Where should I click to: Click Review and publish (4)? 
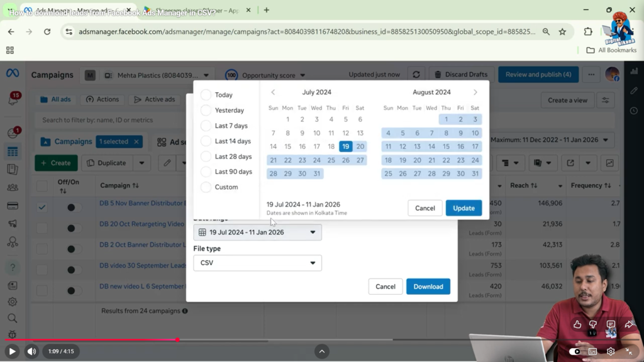click(x=538, y=74)
